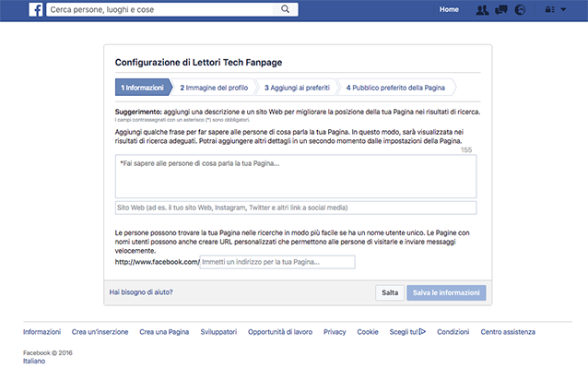The image size is (588, 392).
Task: Click the page address input field
Action: click(277, 262)
